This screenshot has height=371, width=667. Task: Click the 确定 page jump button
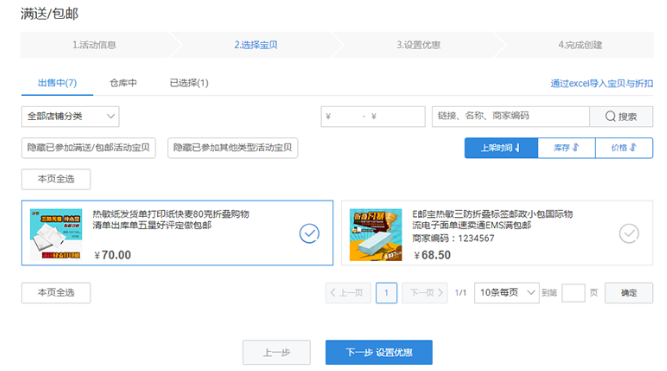point(629,293)
